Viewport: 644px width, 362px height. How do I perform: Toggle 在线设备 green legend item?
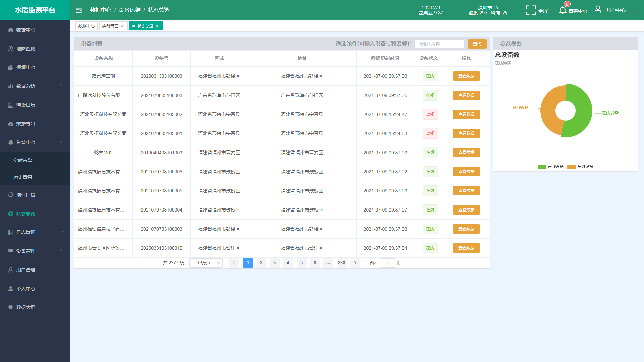coord(550,167)
